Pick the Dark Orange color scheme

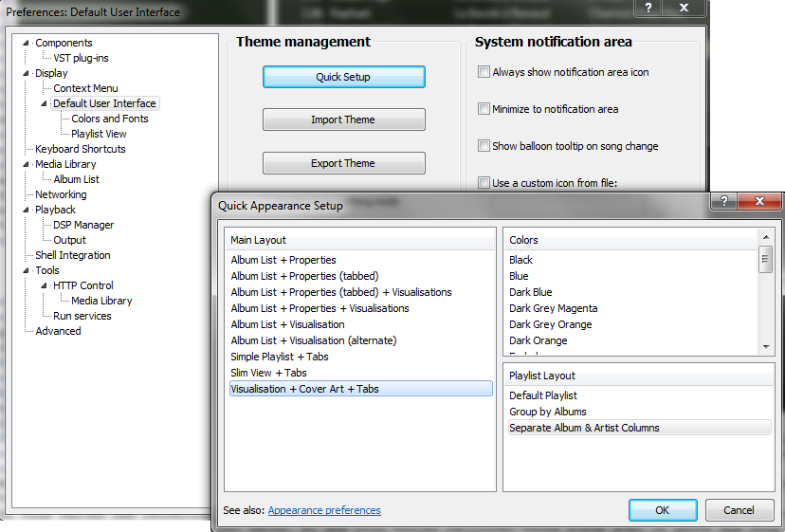[x=539, y=340]
